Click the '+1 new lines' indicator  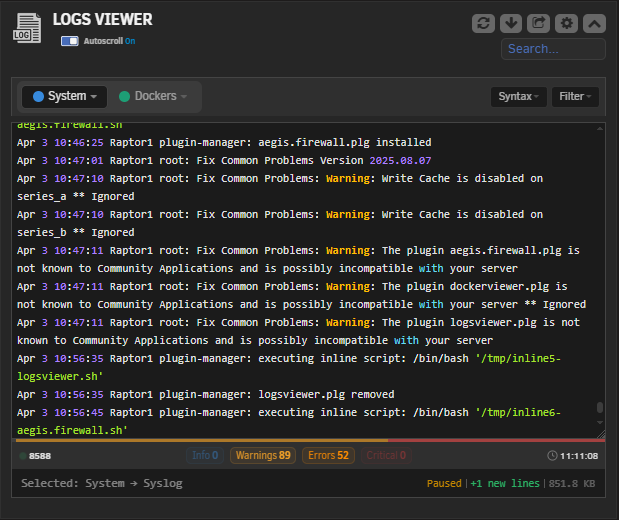tap(505, 483)
